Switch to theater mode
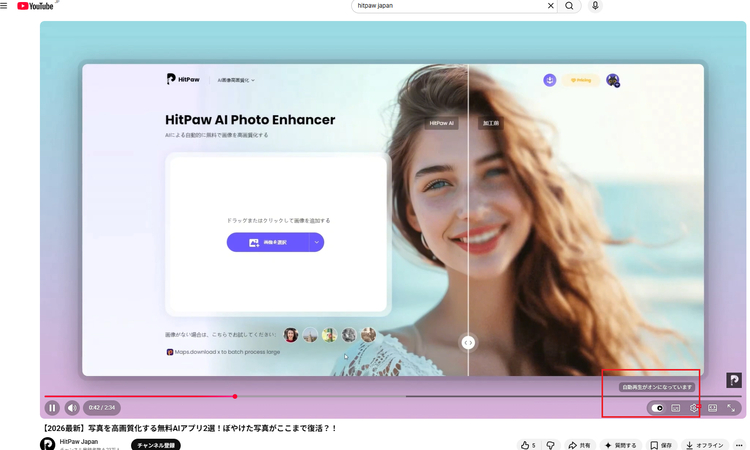Screen dimensions: 750x450 point(713,408)
